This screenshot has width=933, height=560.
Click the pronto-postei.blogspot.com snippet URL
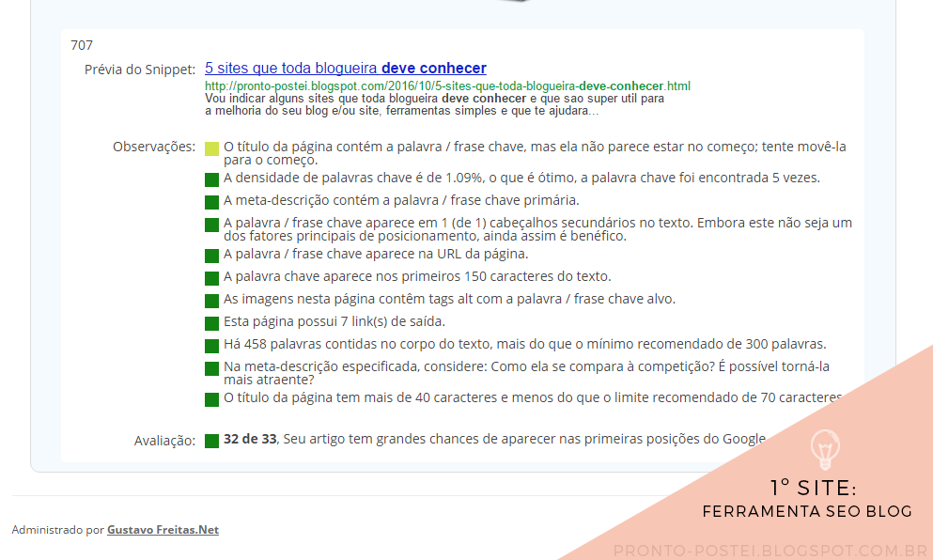(447, 86)
